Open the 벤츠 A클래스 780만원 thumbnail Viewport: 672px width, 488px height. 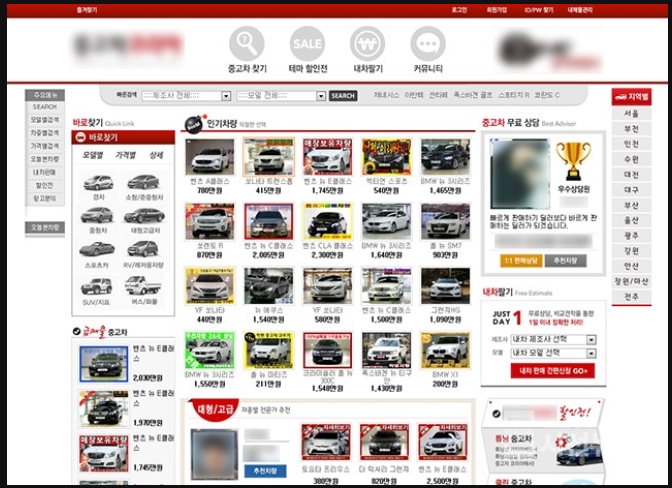pos(210,157)
